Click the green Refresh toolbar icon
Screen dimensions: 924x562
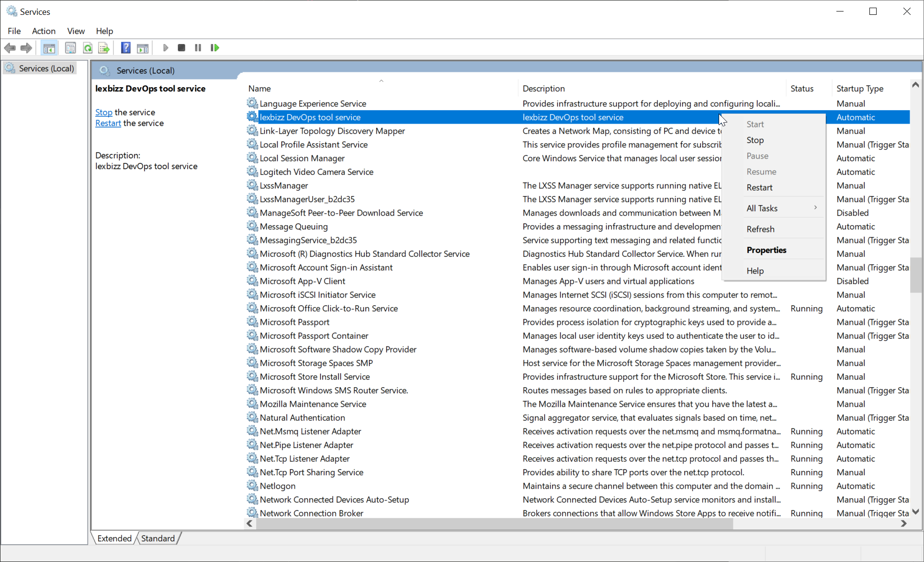88,48
